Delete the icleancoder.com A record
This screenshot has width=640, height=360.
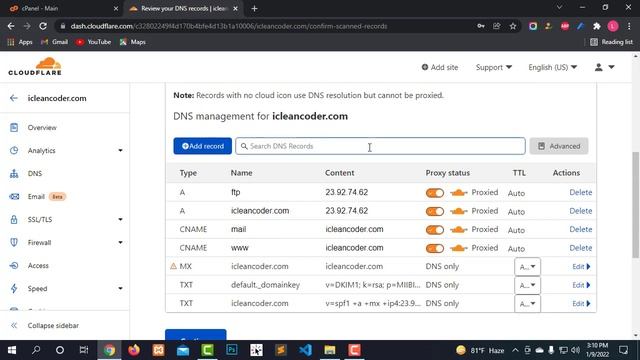pos(580,211)
